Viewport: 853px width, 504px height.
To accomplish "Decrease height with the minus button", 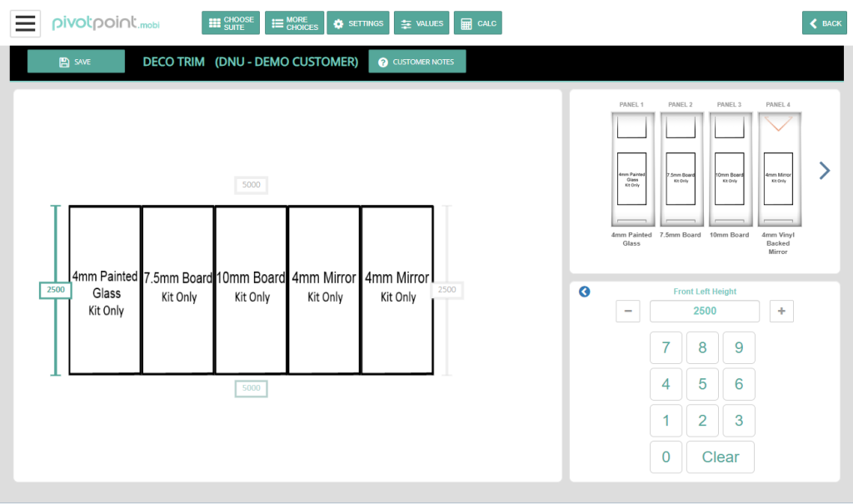I will tap(627, 312).
